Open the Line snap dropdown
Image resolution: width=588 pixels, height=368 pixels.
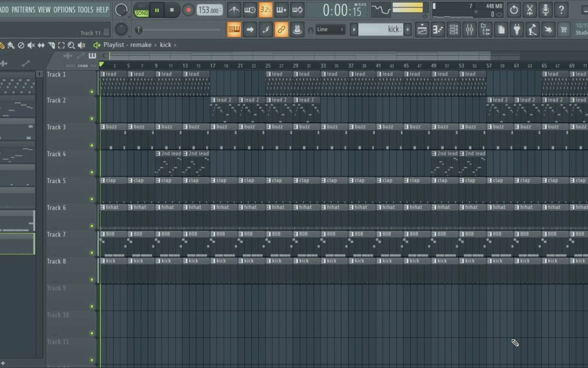[330, 30]
